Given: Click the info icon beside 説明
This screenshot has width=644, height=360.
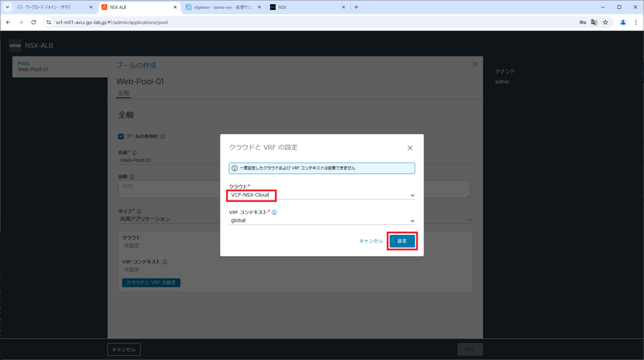Looking at the screenshot, I should (x=132, y=177).
